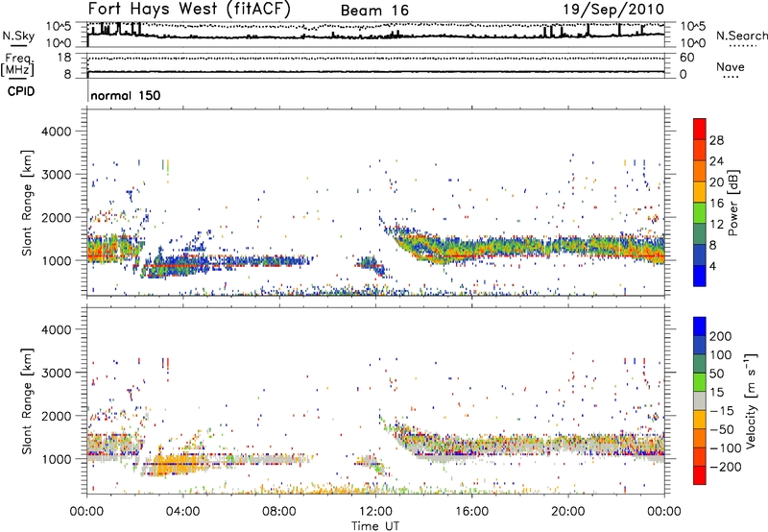Click the 'Power [dB]' color bar label
This screenshot has height=532, width=768.
(x=732, y=203)
